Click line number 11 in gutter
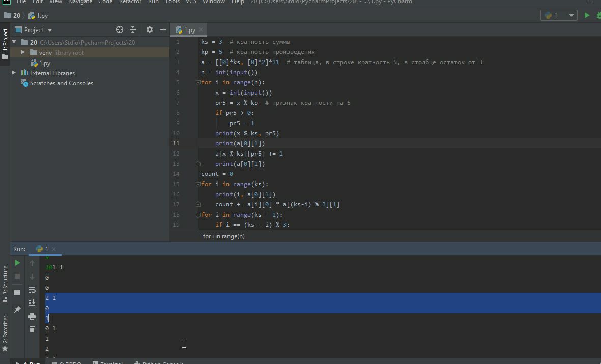 click(x=176, y=143)
